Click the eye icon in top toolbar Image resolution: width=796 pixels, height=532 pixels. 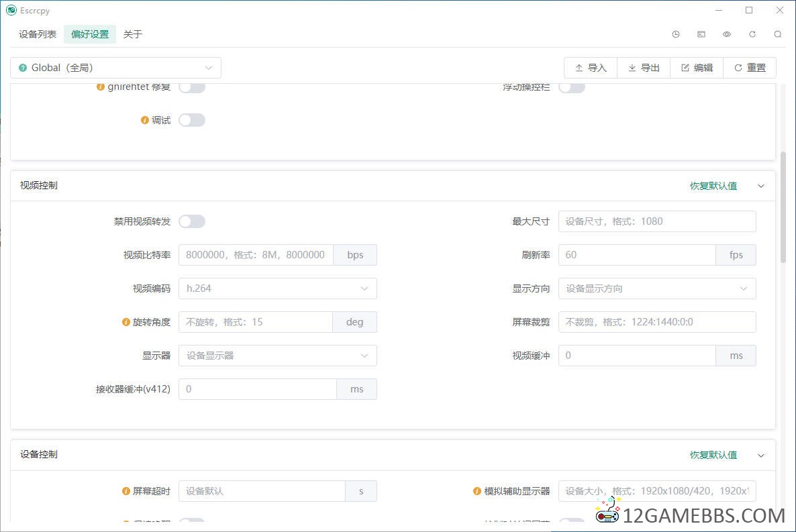pyautogui.click(x=727, y=34)
